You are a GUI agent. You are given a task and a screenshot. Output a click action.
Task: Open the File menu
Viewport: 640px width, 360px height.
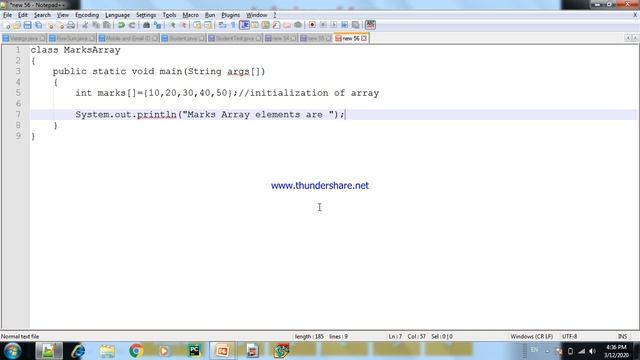(7, 15)
